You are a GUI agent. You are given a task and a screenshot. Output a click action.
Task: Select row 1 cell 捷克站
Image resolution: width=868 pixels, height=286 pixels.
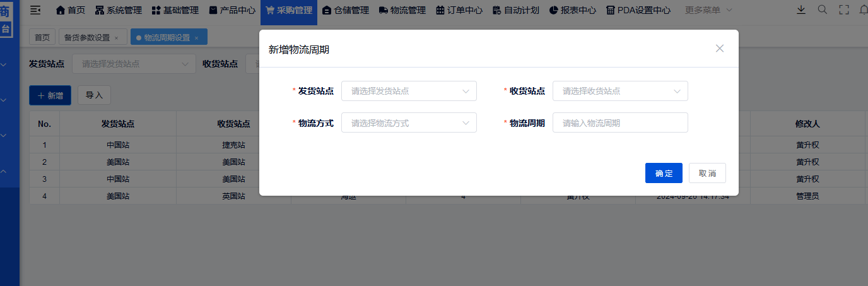233,145
